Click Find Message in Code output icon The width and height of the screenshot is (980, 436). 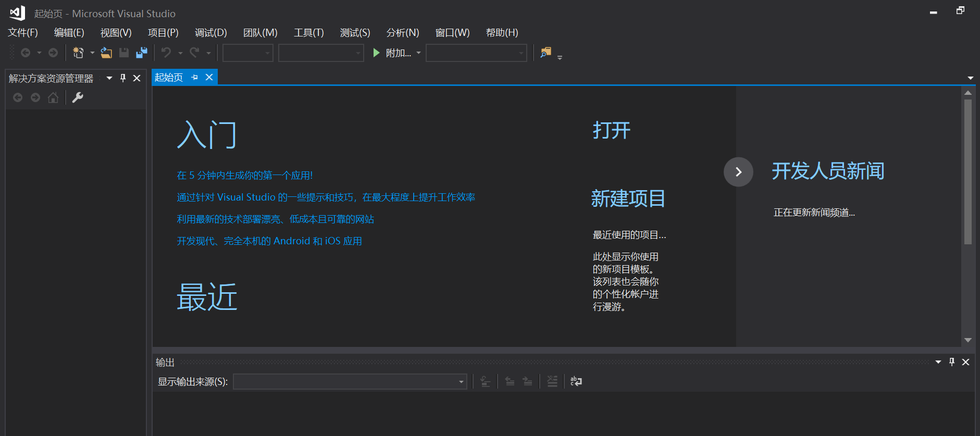click(485, 381)
